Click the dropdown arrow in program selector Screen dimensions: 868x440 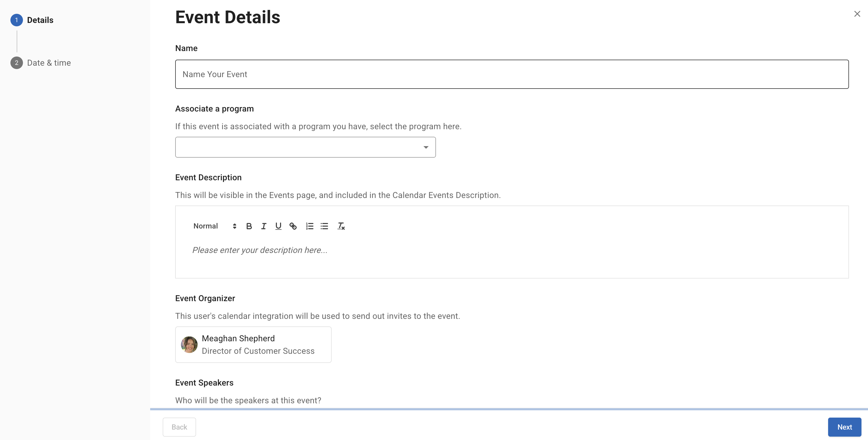pos(426,147)
